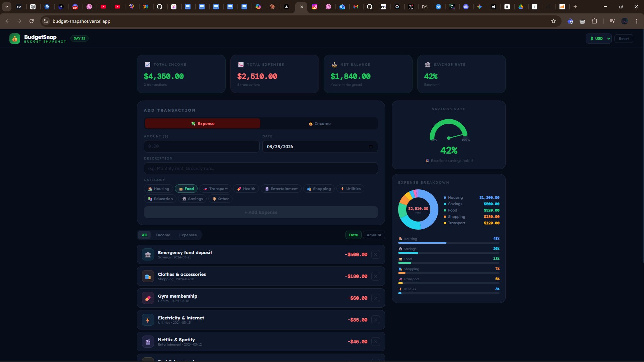The image size is (644, 362).
Task: Click the lightning bolt icon on Electricity row
Action: 148,320
